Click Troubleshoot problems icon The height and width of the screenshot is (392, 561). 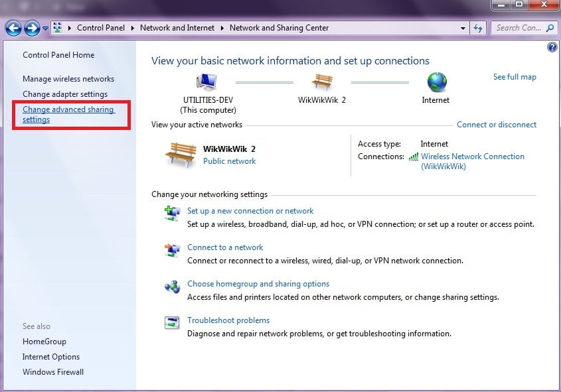(x=172, y=322)
